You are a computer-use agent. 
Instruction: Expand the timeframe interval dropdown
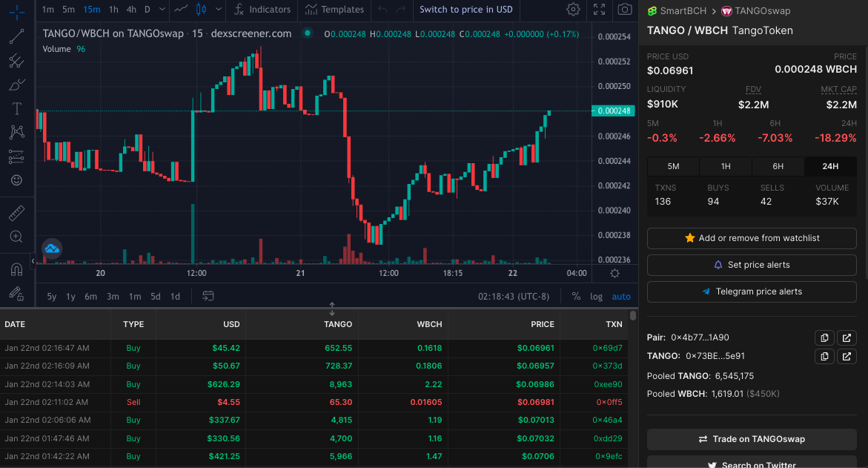[162, 10]
